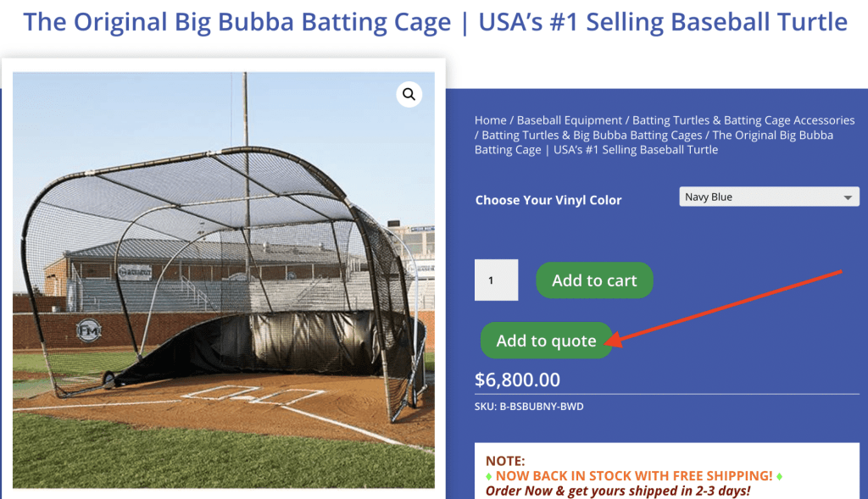Expand the vinyl color dropdown
Image resolution: width=868 pixels, height=499 pixels.
[x=768, y=196]
